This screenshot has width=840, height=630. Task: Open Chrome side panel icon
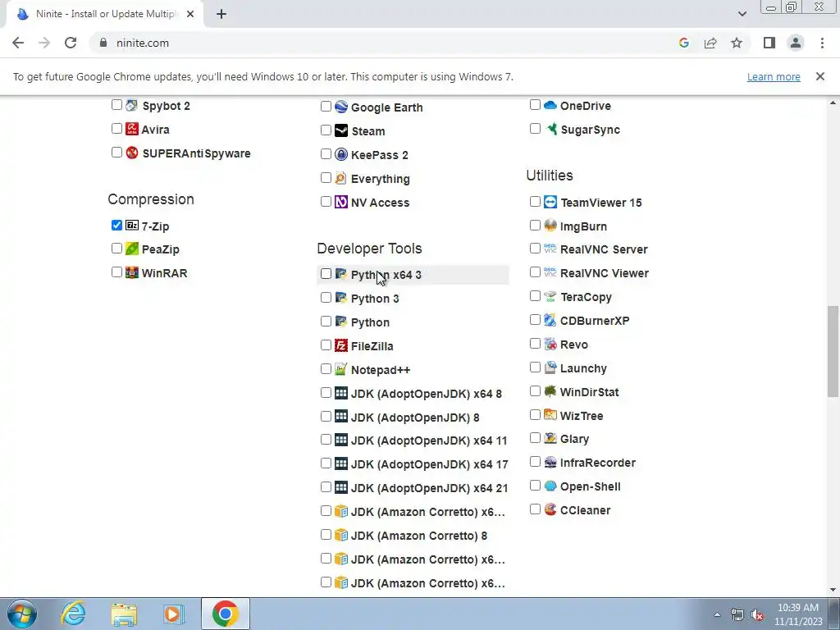[769, 43]
